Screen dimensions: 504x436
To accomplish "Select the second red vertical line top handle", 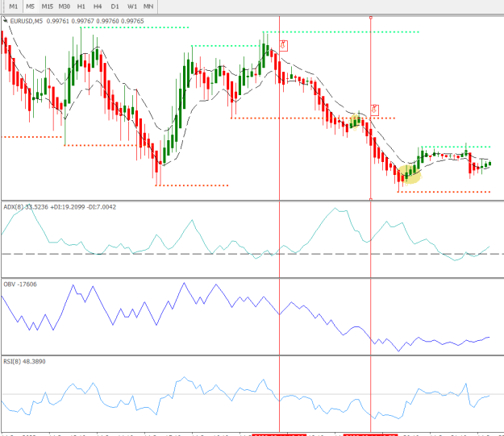I will [x=371, y=18].
